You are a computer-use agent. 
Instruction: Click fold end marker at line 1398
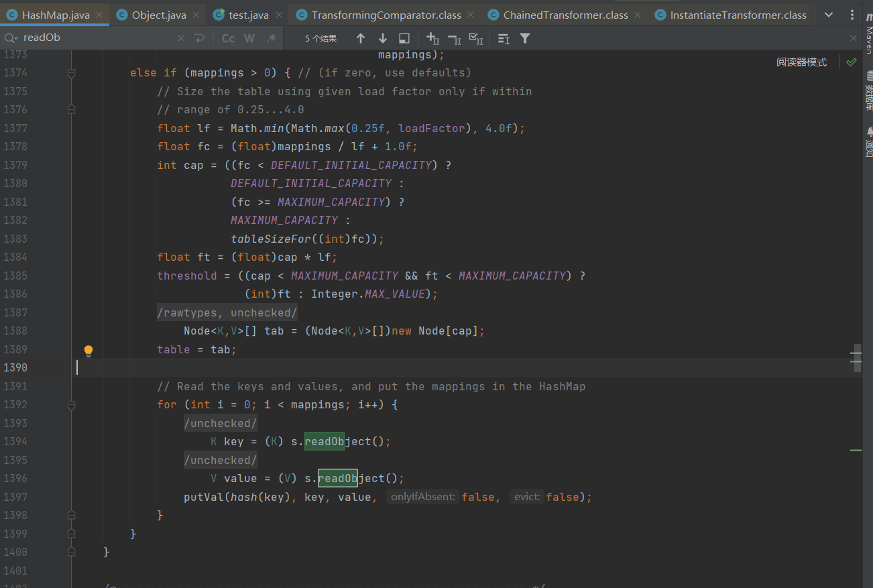[72, 516]
